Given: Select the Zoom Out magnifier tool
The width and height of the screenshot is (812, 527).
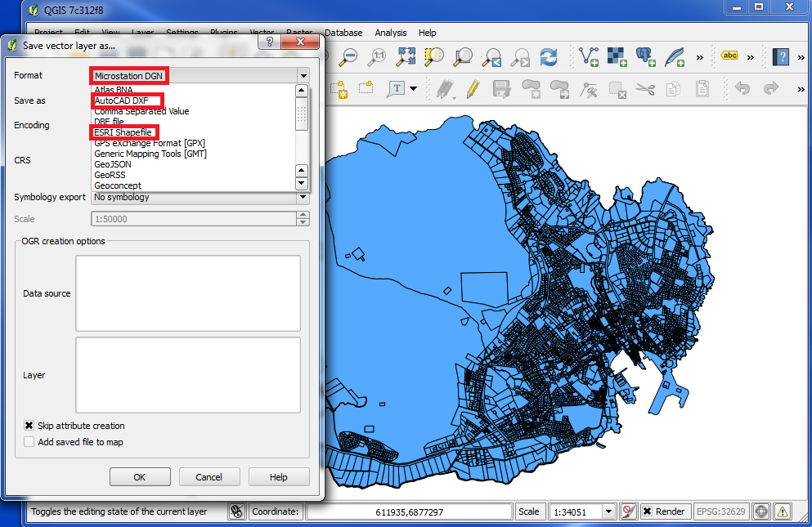Looking at the screenshot, I should point(348,57).
